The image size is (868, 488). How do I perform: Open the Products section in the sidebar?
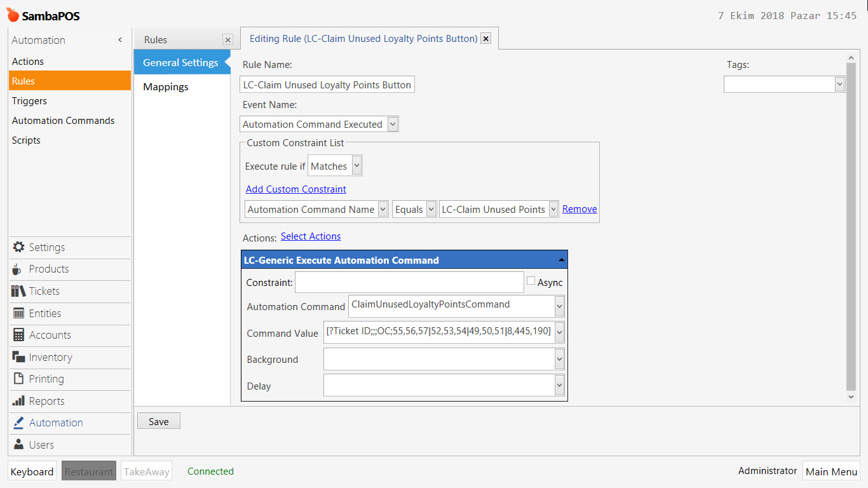(69, 269)
